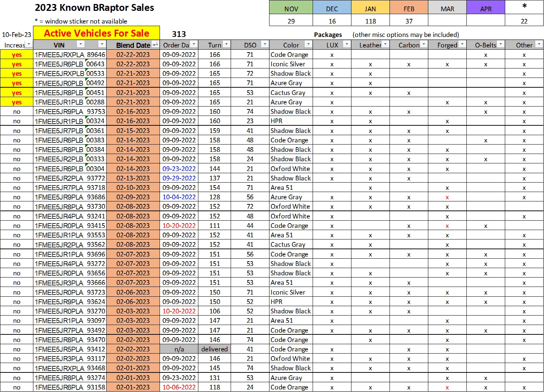Click the JAN count cell showing 118
This screenshot has height=392, width=544.
click(370, 21)
